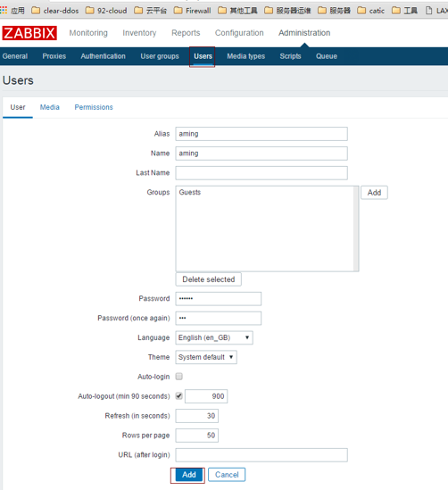This screenshot has width=448, height=490.
Task: Switch to the Media tab
Action: pyautogui.click(x=50, y=107)
